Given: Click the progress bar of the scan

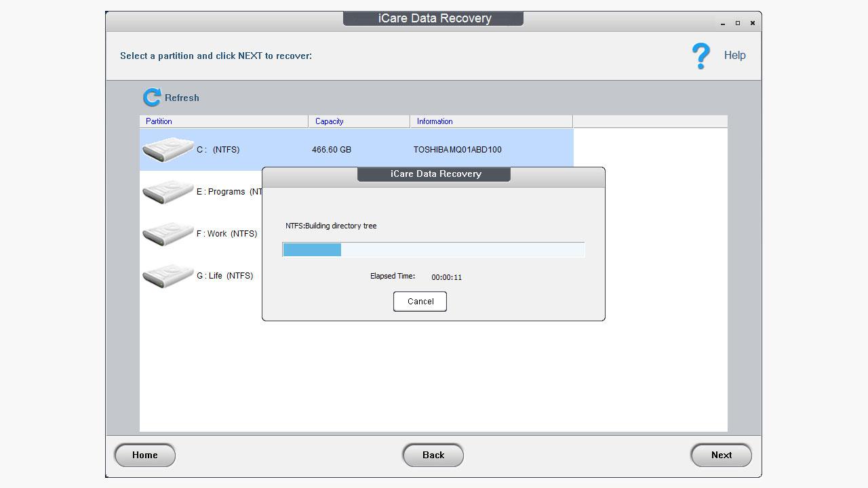Looking at the screenshot, I should click(x=433, y=249).
